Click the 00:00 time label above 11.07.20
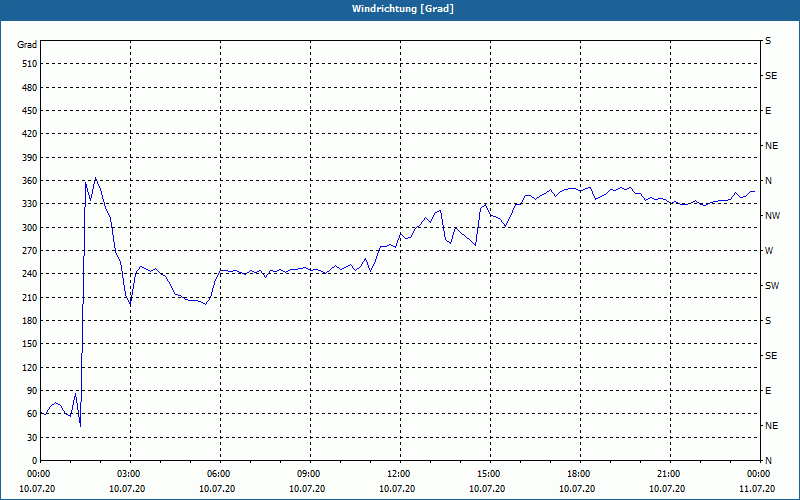The height and width of the screenshot is (500, 800). click(758, 474)
